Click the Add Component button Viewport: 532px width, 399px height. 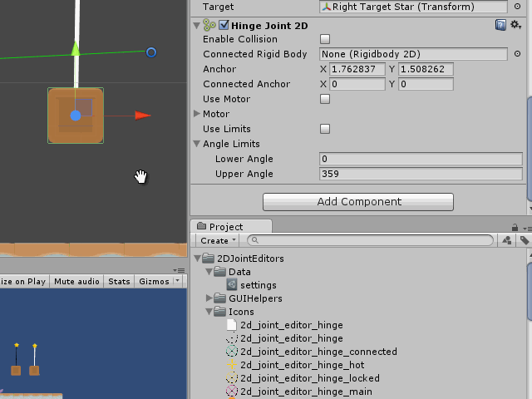(358, 202)
